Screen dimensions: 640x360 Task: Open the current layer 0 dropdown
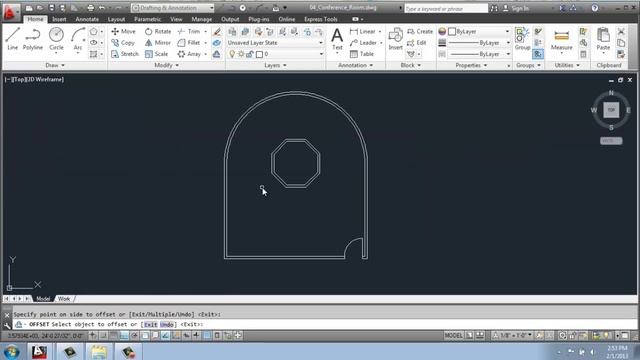pyautogui.click(x=275, y=54)
